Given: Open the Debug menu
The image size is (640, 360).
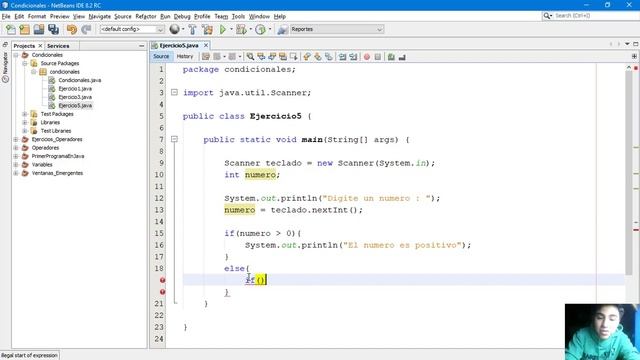Looking at the screenshot, I should pyautogui.click(x=182, y=16).
